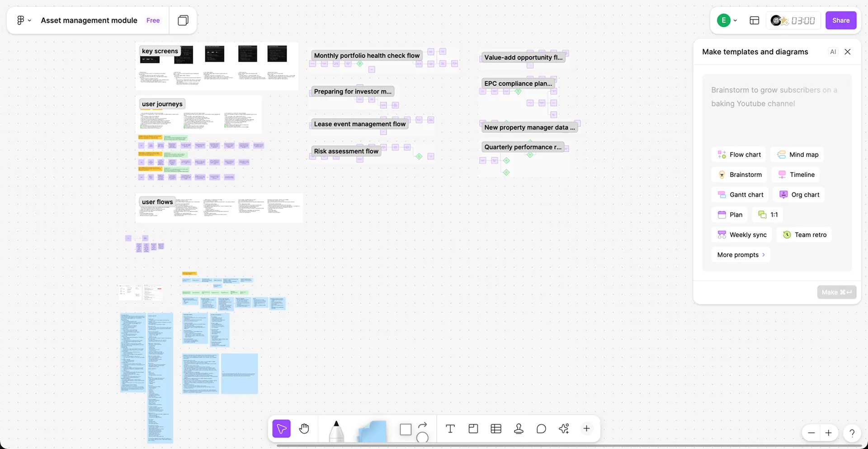
Task: Open more tools with the plus icon
Action: pos(586,429)
